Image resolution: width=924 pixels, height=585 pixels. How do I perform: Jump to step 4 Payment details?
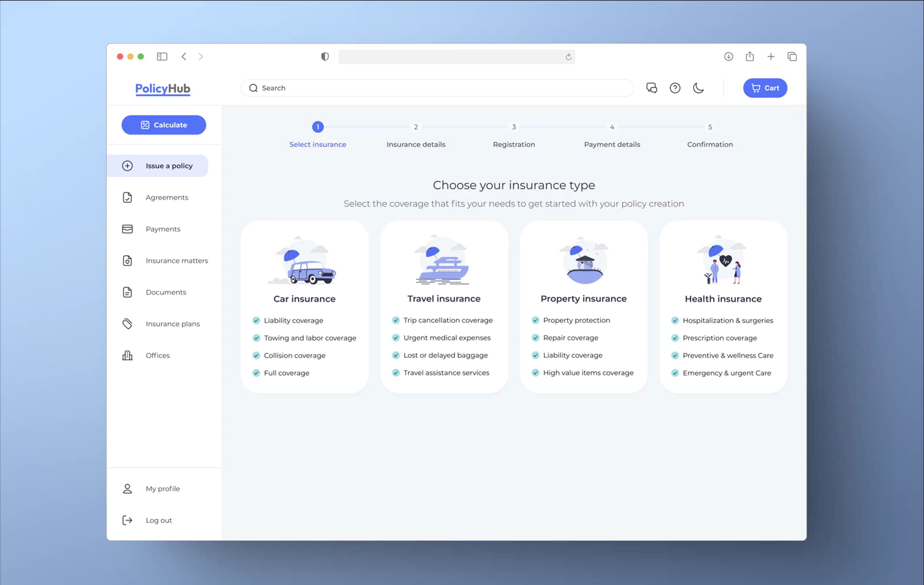(612, 135)
